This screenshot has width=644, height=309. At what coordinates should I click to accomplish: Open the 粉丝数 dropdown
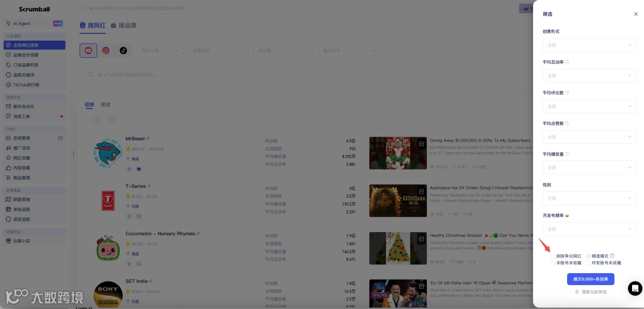pos(283,51)
